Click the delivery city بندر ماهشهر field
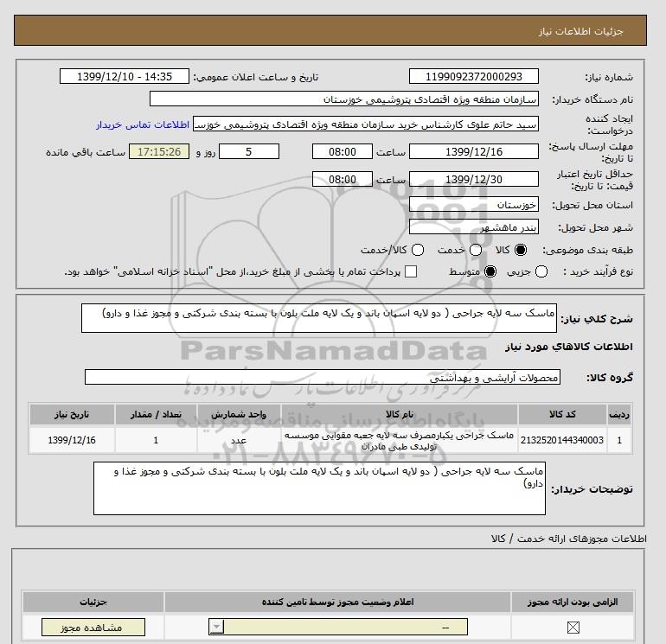 click(x=474, y=227)
